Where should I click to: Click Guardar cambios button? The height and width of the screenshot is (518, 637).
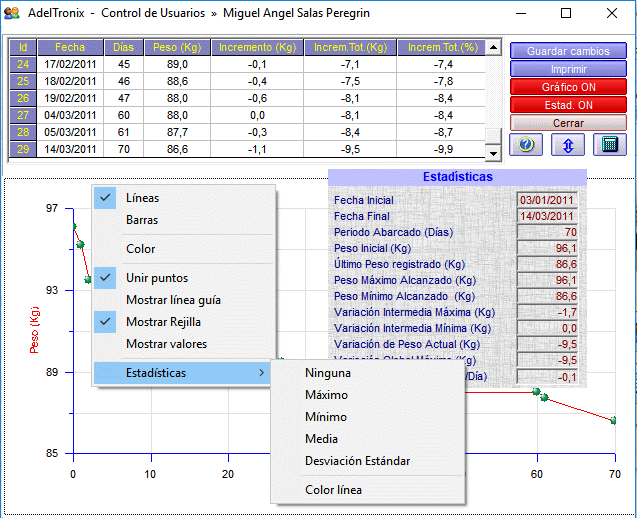pos(567,51)
